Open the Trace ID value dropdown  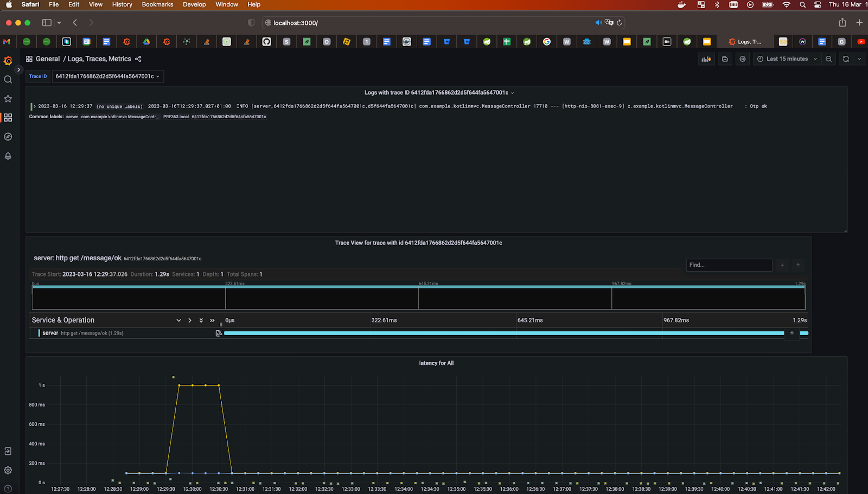107,76
